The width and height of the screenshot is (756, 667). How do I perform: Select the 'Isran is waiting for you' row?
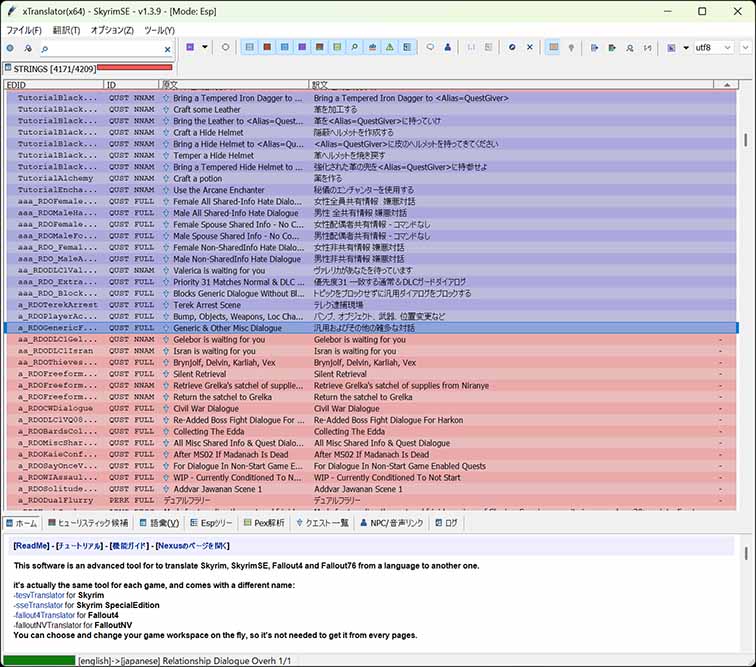coord(214,351)
